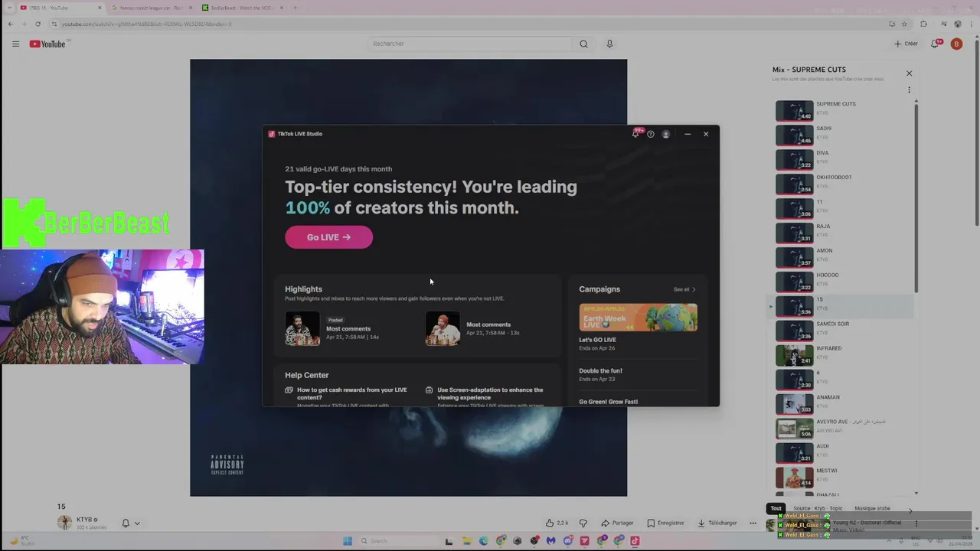Select the Tout filter chip

point(776,508)
